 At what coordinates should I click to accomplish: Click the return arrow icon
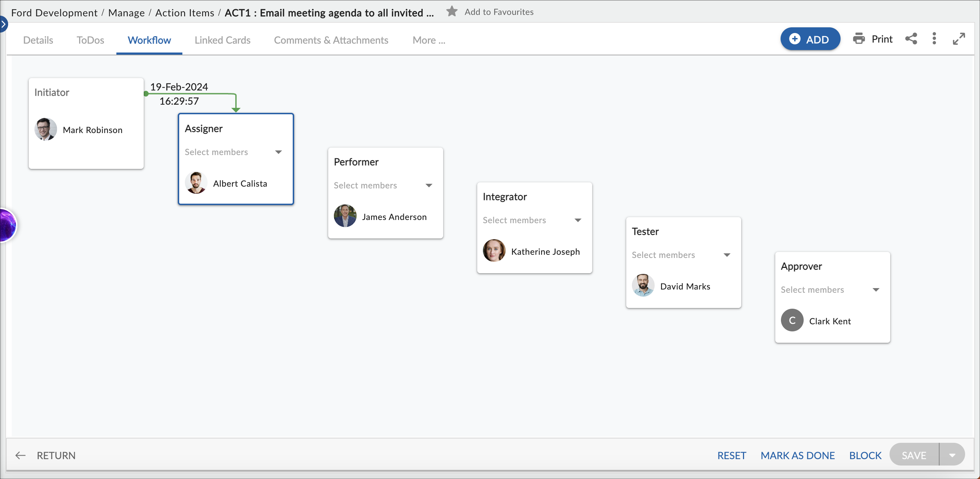point(20,455)
